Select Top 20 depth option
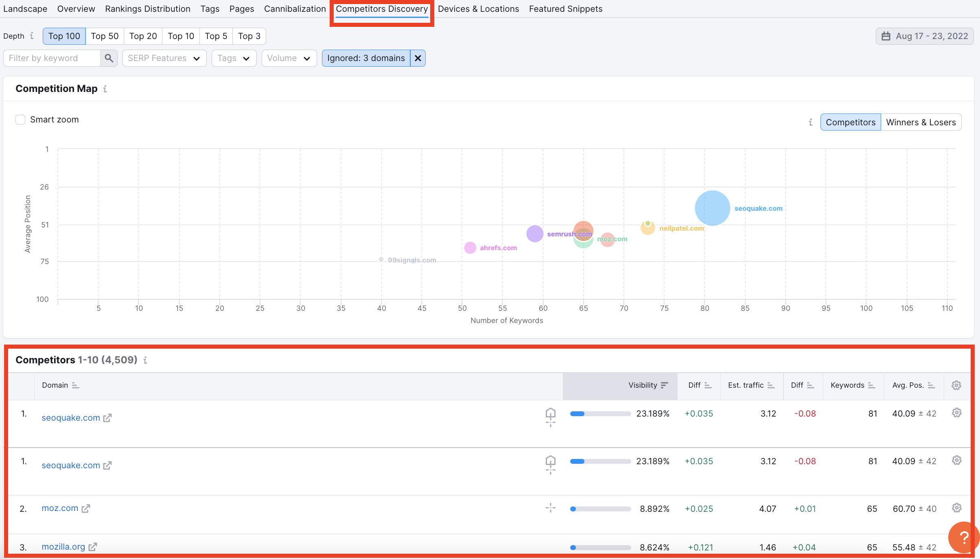980x559 pixels. click(x=143, y=36)
